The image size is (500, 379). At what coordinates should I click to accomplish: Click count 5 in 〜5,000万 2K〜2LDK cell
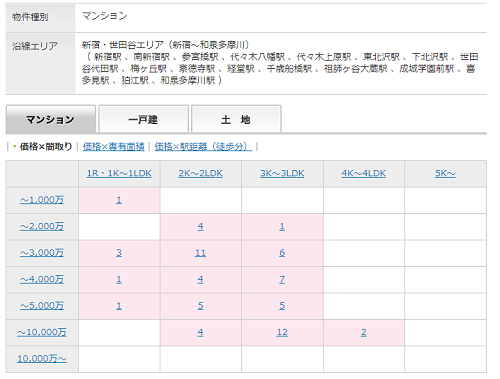click(200, 306)
